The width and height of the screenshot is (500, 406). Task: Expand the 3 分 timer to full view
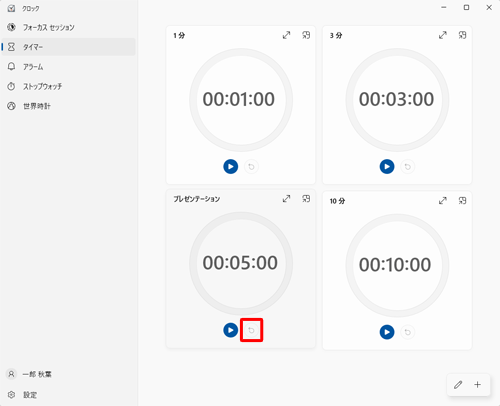coord(443,35)
